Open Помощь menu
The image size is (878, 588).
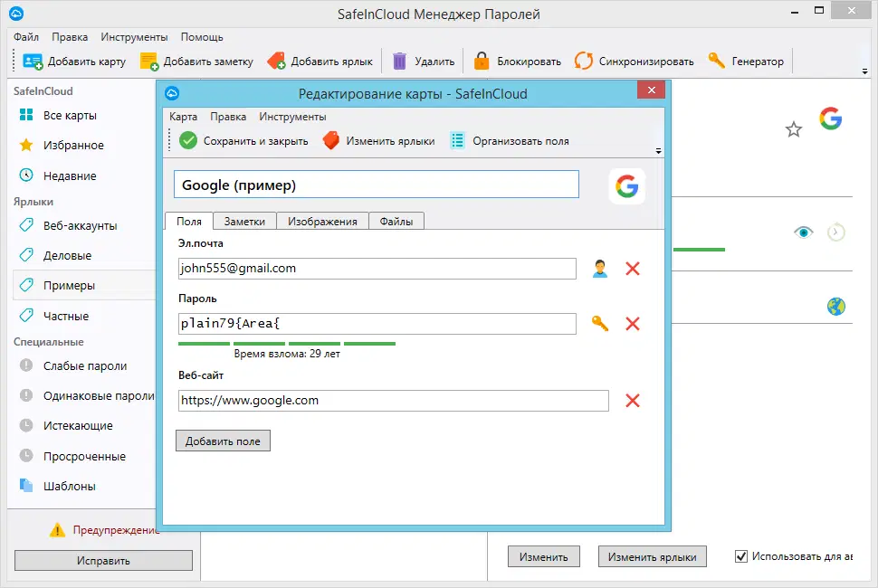pyautogui.click(x=202, y=37)
